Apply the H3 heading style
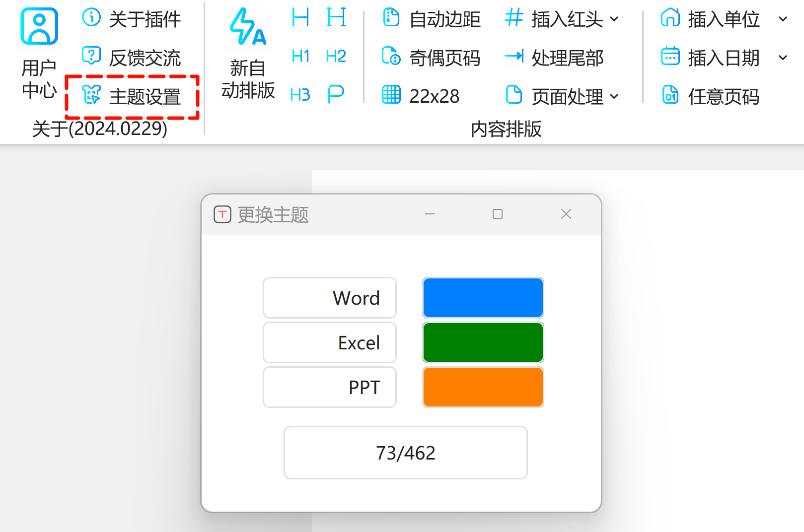 click(x=300, y=94)
